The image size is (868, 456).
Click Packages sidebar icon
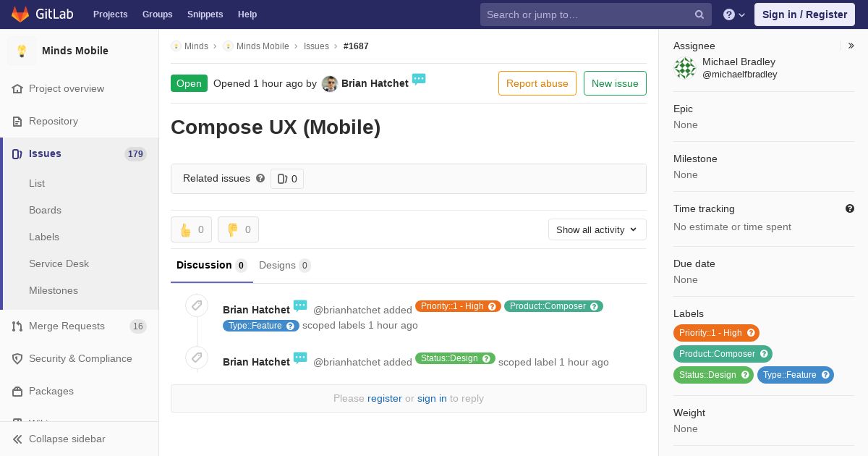(x=17, y=391)
